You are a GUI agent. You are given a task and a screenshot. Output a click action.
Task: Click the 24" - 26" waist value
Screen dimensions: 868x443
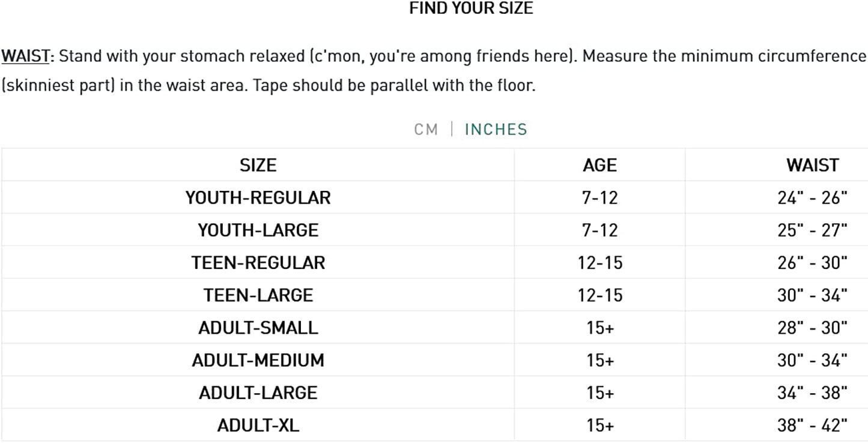tap(812, 197)
